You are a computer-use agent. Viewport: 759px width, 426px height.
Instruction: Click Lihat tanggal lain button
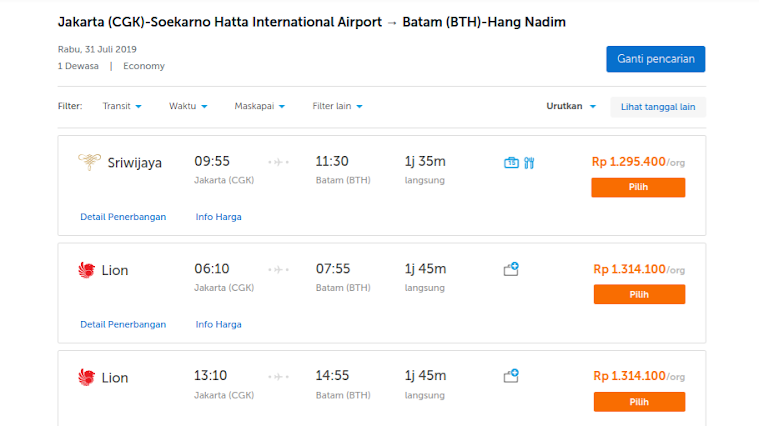(658, 107)
